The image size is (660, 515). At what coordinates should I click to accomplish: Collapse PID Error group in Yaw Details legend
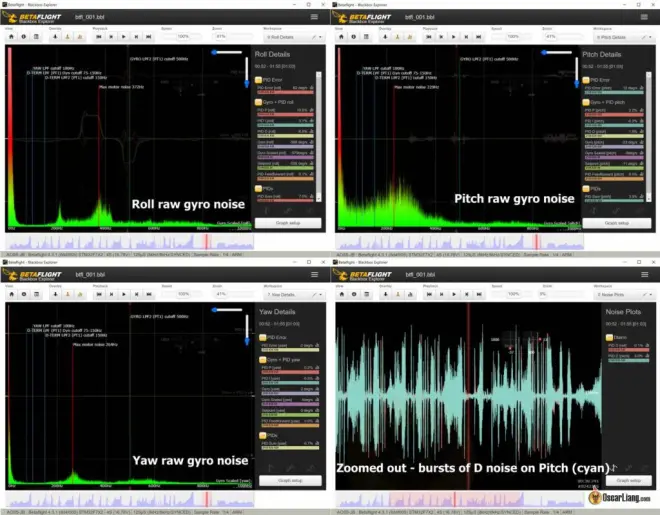(x=263, y=337)
